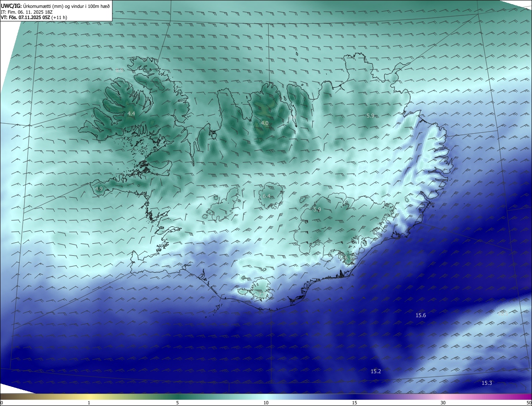The height and width of the screenshot is (406, 532).
Task: Select the "IT: Fim. 06. 11. 2025 18Z" line
Action: pyautogui.click(x=27, y=12)
